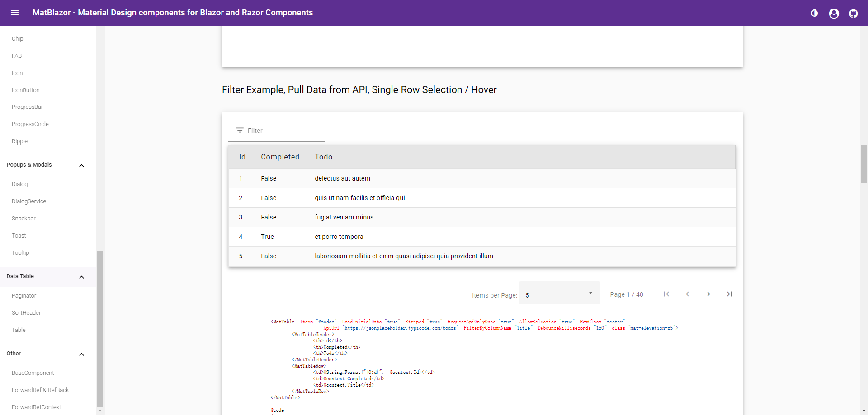Open the account icon in the header
This screenshot has height=415, width=868.
tap(834, 13)
